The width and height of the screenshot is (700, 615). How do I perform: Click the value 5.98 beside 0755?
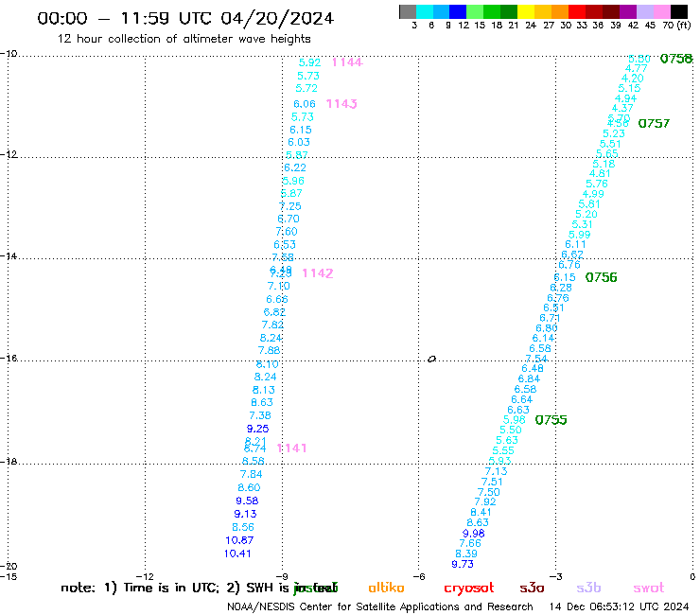click(515, 420)
